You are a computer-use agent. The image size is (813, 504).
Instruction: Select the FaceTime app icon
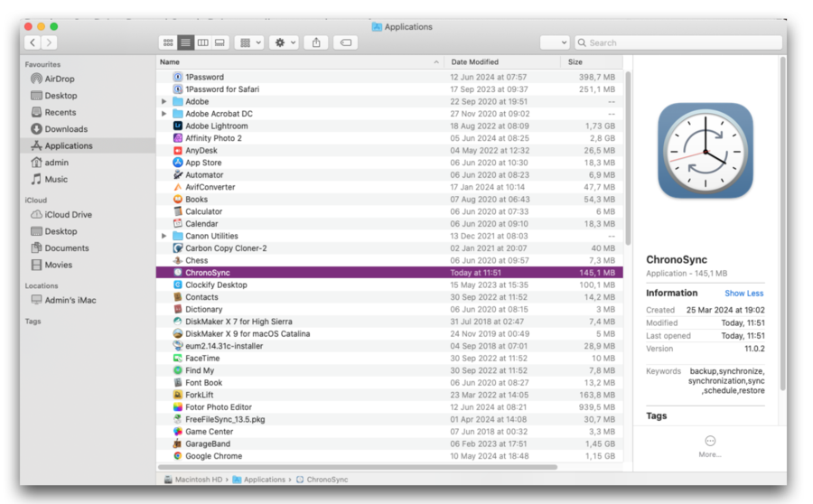(x=178, y=359)
